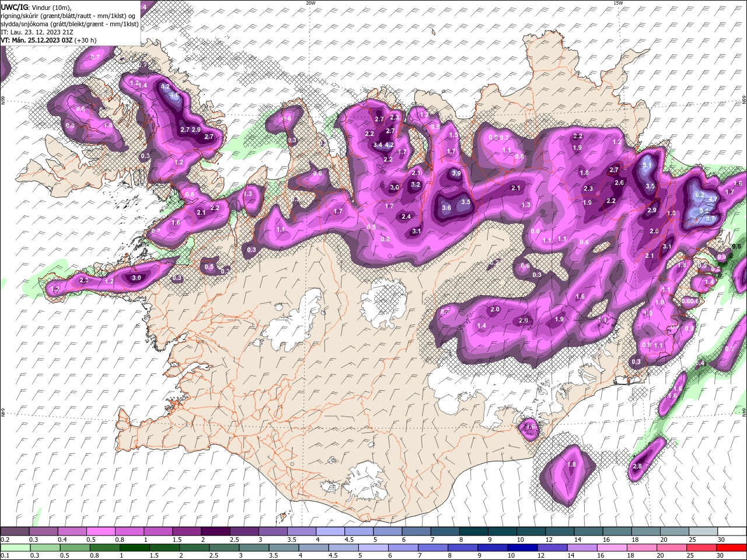The image size is (747, 560).
Task: Click the 4.7 snowfall value on the map
Action: pos(713,199)
